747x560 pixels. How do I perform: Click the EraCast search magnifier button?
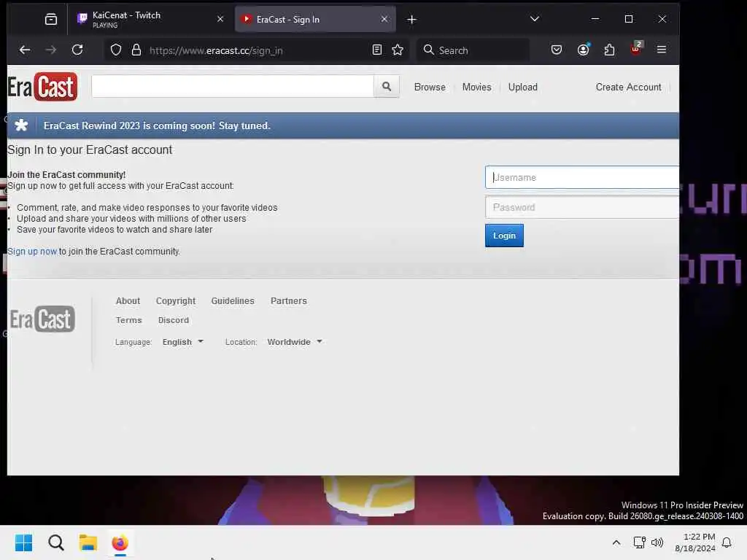coord(387,87)
